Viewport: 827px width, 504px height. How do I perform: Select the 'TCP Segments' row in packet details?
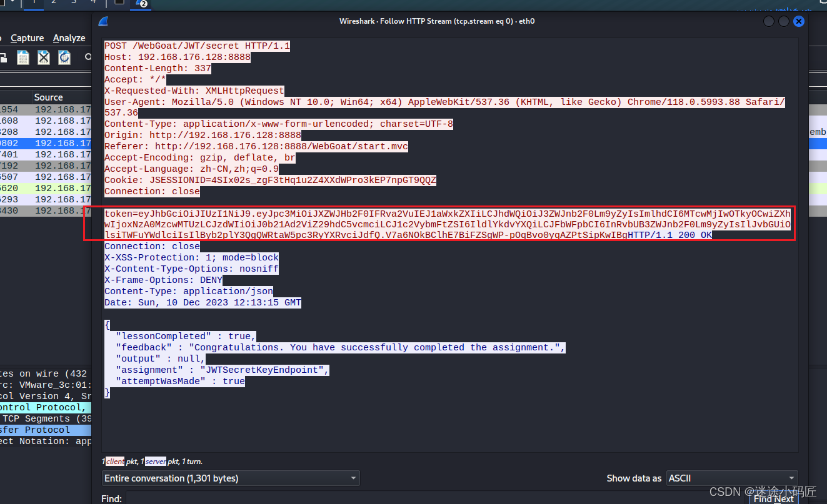tap(46, 418)
